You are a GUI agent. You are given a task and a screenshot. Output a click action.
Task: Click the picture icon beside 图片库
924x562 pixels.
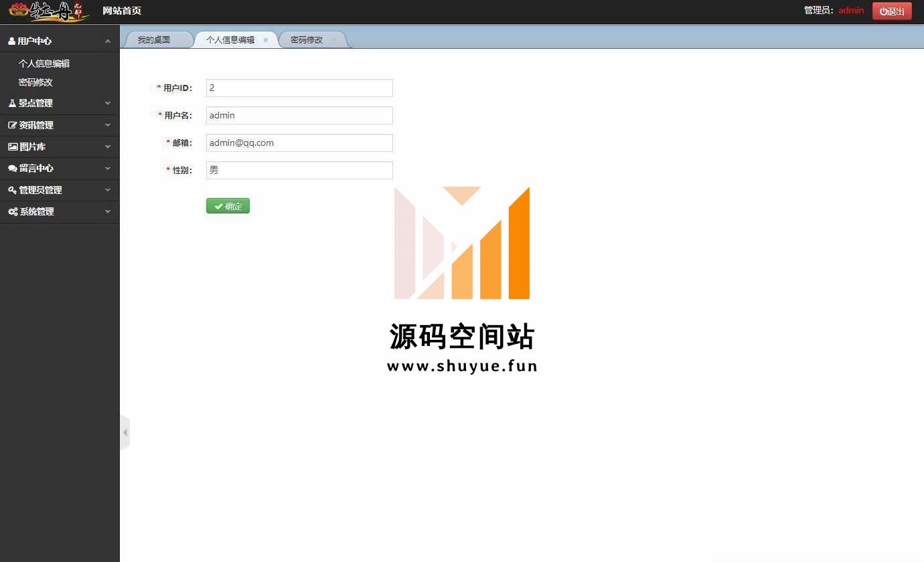coord(13,147)
